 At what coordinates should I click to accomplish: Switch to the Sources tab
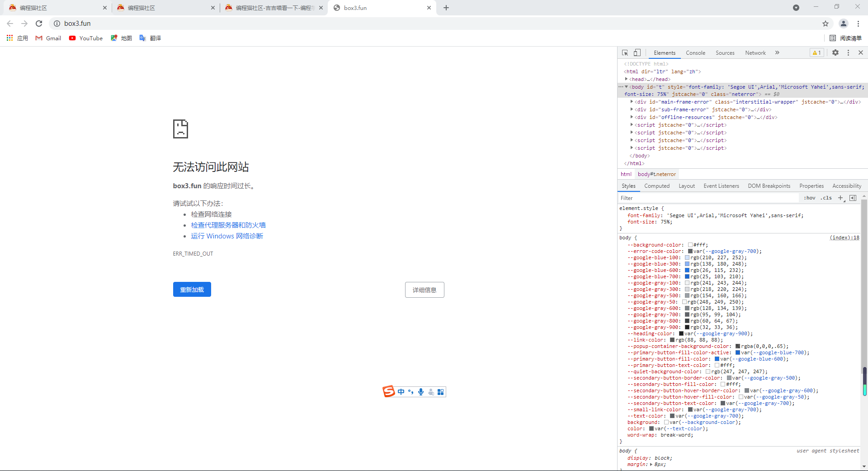(725, 53)
